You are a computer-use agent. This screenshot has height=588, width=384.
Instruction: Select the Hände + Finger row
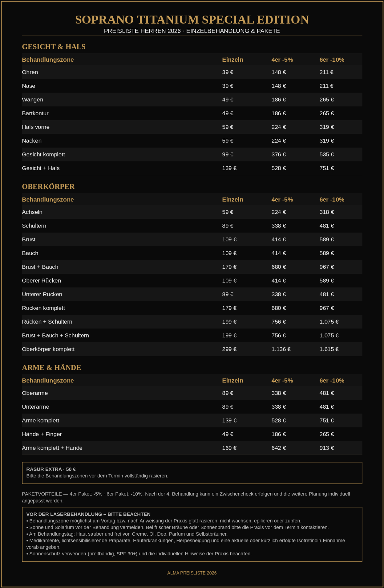click(x=192, y=434)
